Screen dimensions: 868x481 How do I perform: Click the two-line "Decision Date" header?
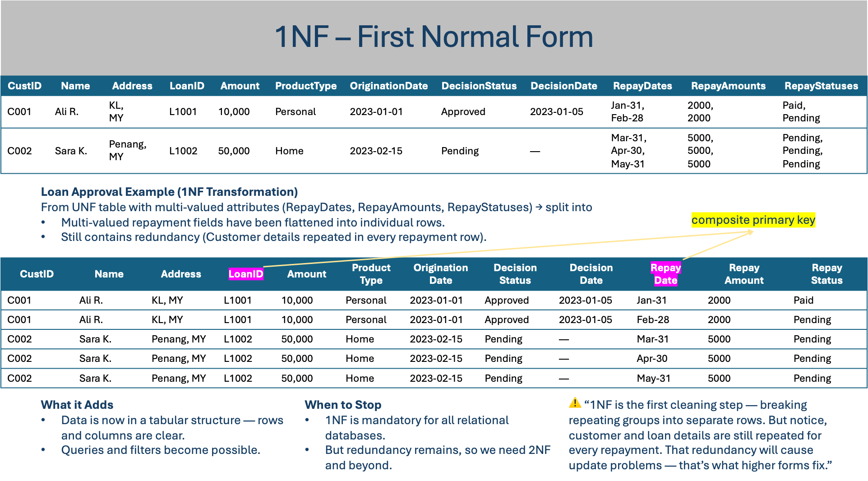[x=591, y=274]
